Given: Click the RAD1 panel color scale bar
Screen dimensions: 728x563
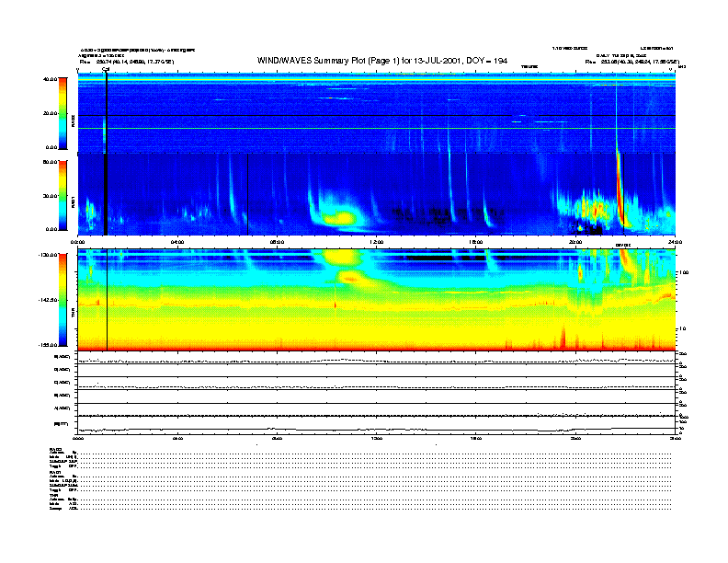Looking at the screenshot, I should pyautogui.click(x=63, y=195).
